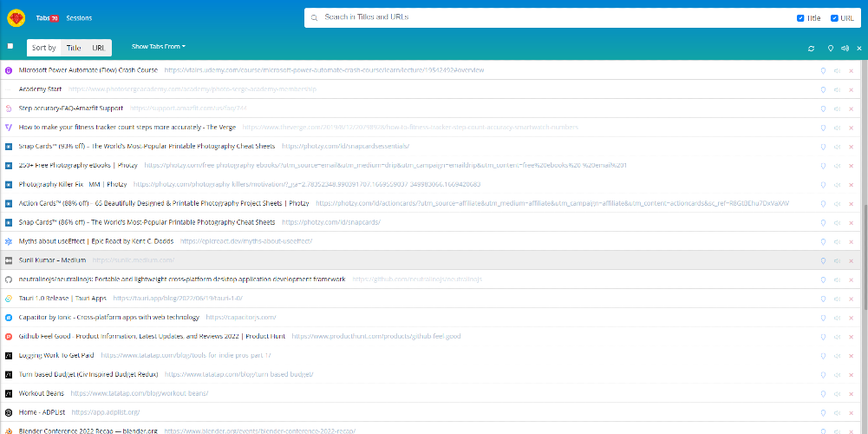The image size is (868, 434).
Task: Close the Academy Start tab
Action: (852, 89)
